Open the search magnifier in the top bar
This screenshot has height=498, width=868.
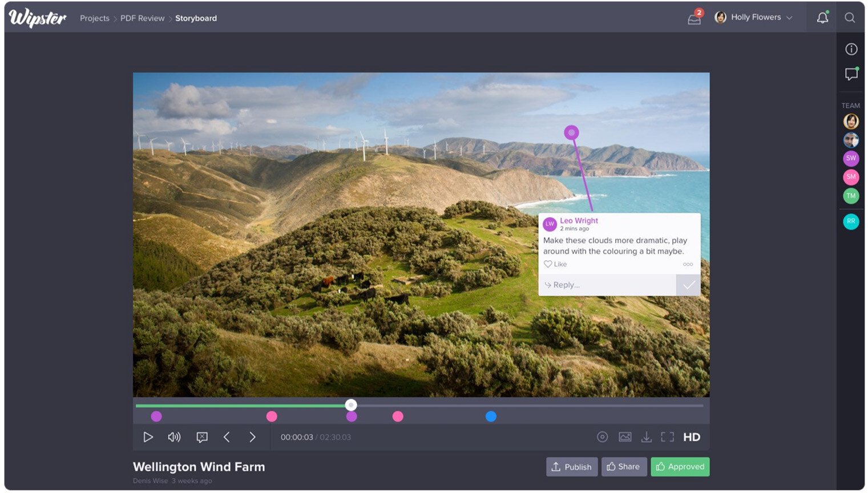850,18
